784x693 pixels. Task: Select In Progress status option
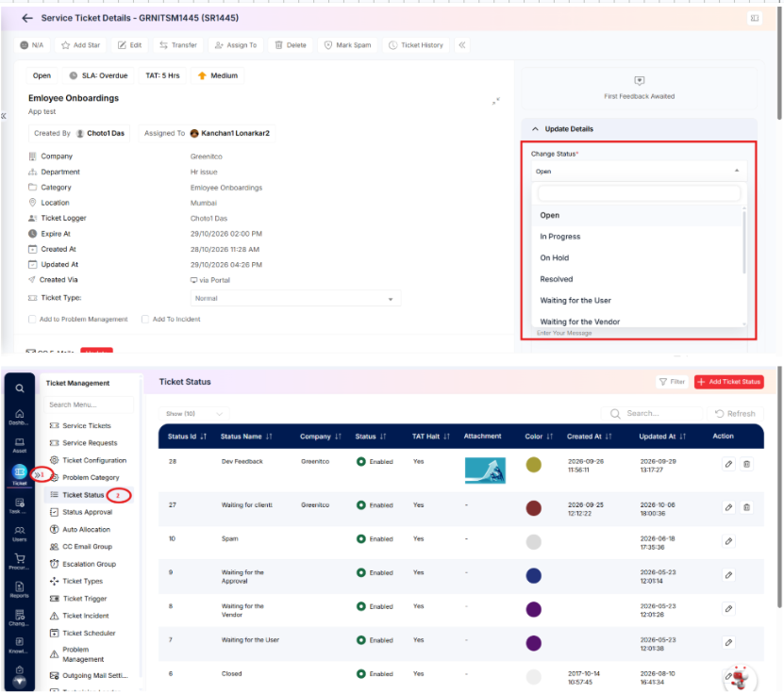point(639,237)
